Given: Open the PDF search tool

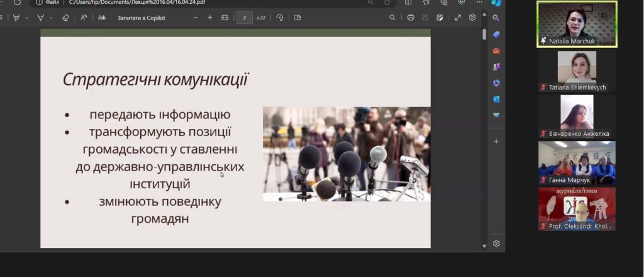Looking at the screenshot, I should click(x=392, y=18).
